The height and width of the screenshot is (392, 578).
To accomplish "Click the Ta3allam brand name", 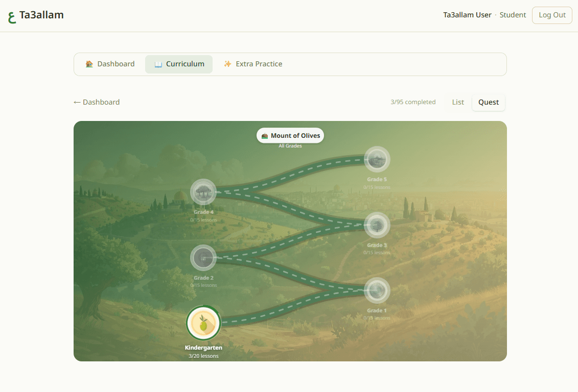I will click(41, 15).
